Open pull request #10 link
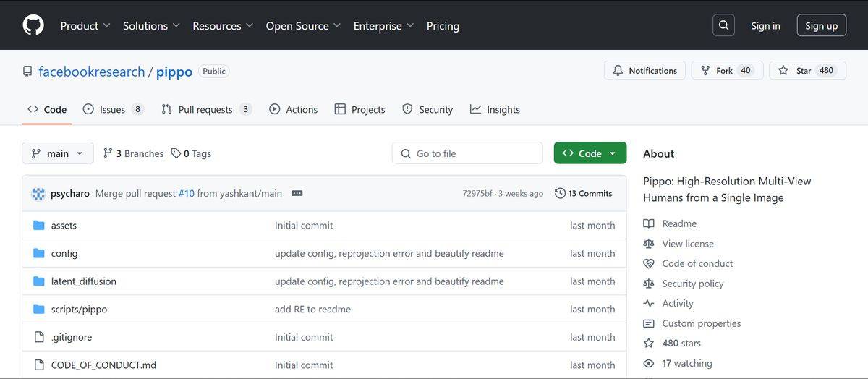Image resolution: width=868 pixels, height=379 pixels. pyautogui.click(x=186, y=194)
